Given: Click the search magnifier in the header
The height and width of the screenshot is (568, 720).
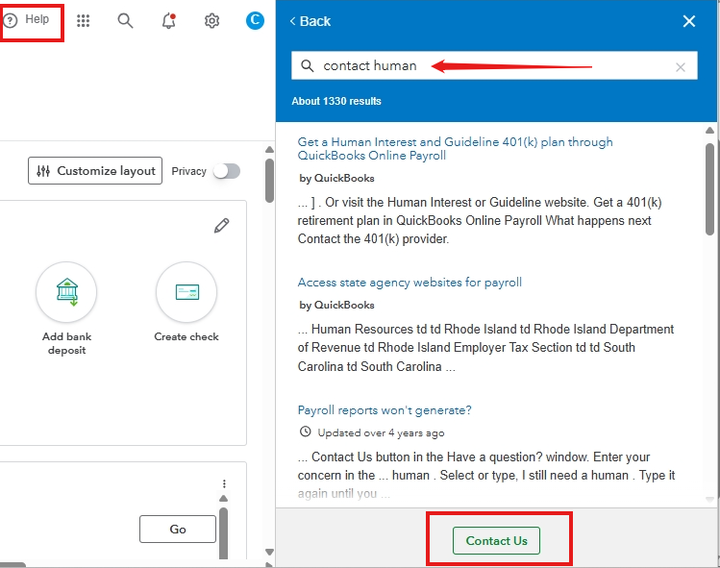Looking at the screenshot, I should coord(125,21).
